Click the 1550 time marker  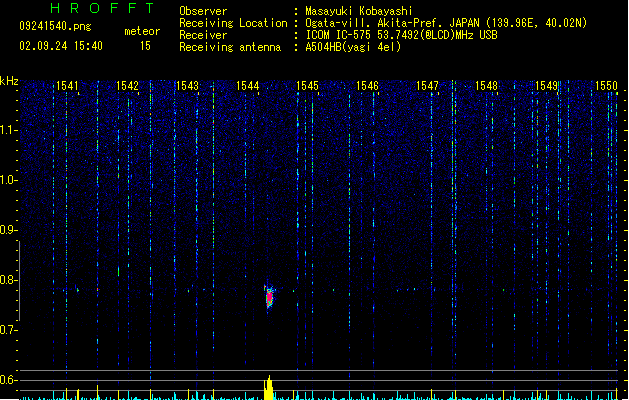click(x=607, y=86)
